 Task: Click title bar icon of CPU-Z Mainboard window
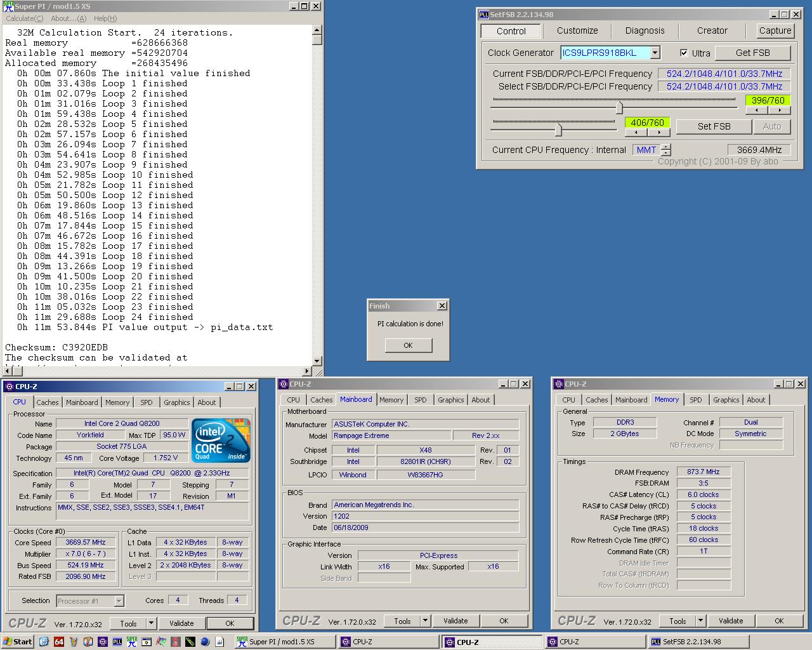284,383
